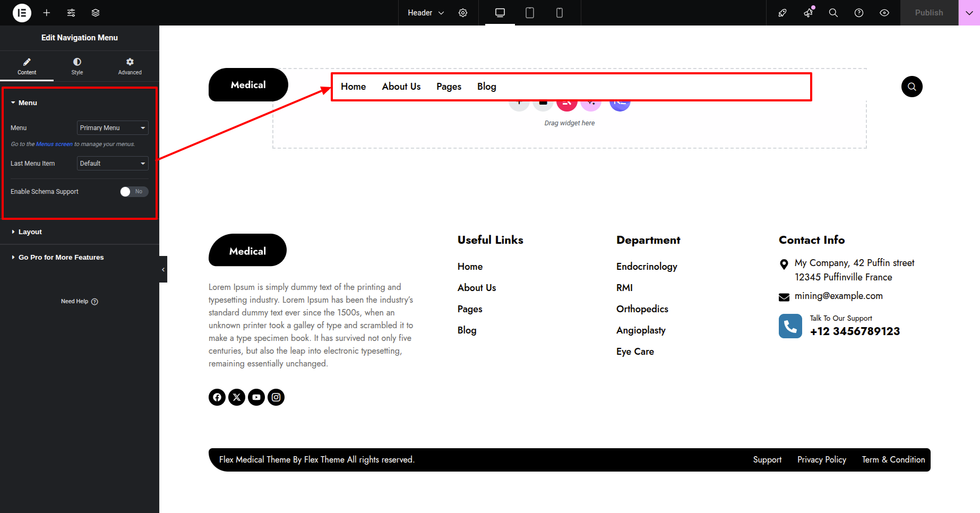Click Blog under Useful Links
This screenshot has height=513, width=980.
point(467,330)
